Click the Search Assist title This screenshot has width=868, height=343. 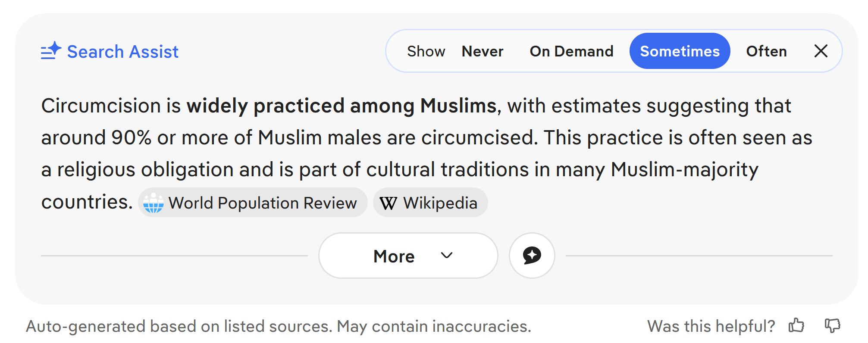122,52
